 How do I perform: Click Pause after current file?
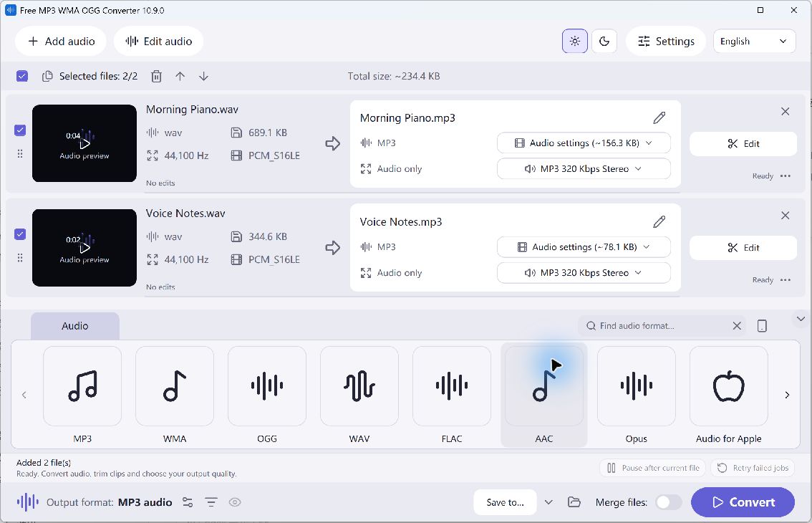[653, 468]
